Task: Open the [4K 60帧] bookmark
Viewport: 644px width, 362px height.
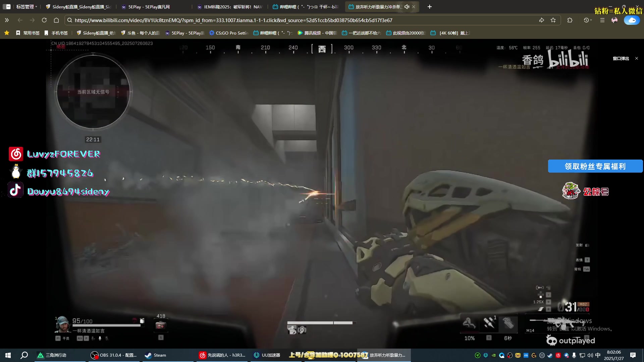Action: [450, 33]
